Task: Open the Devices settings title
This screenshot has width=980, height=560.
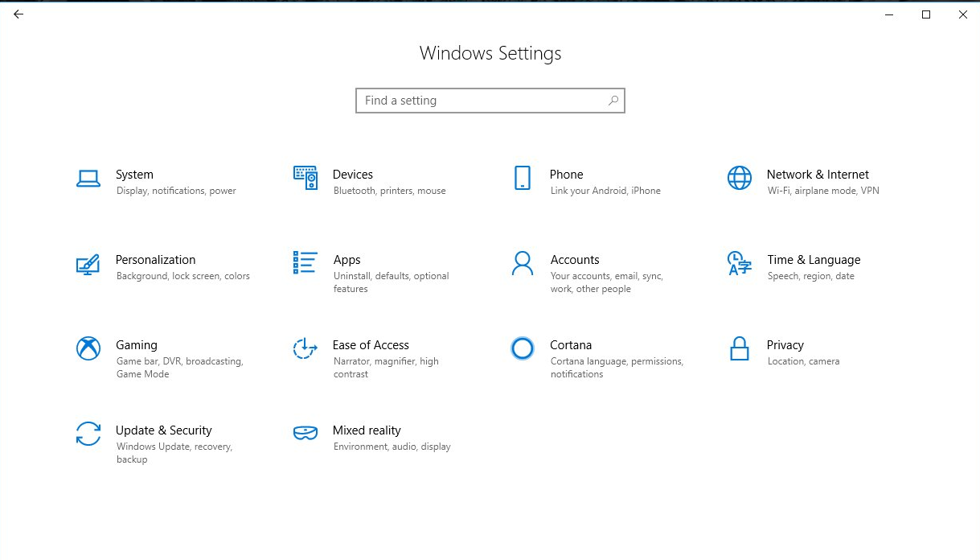Action: point(353,175)
